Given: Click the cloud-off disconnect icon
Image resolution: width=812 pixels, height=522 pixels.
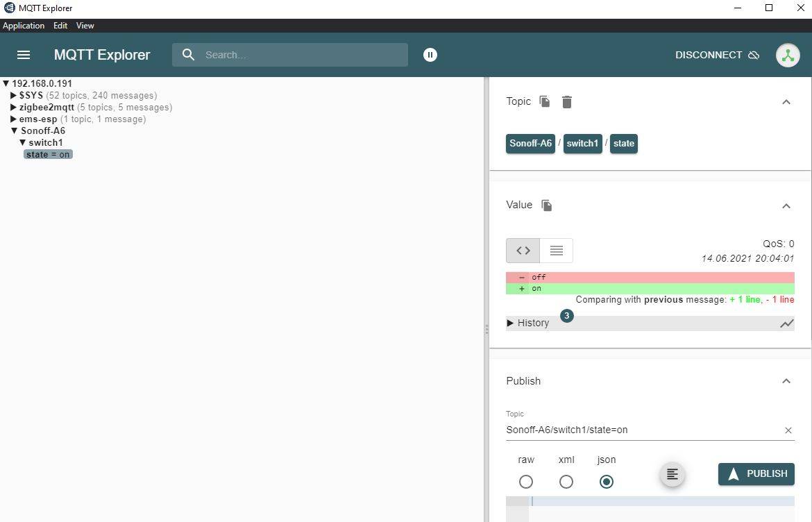Looking at the screenshot, I should 754,55.
